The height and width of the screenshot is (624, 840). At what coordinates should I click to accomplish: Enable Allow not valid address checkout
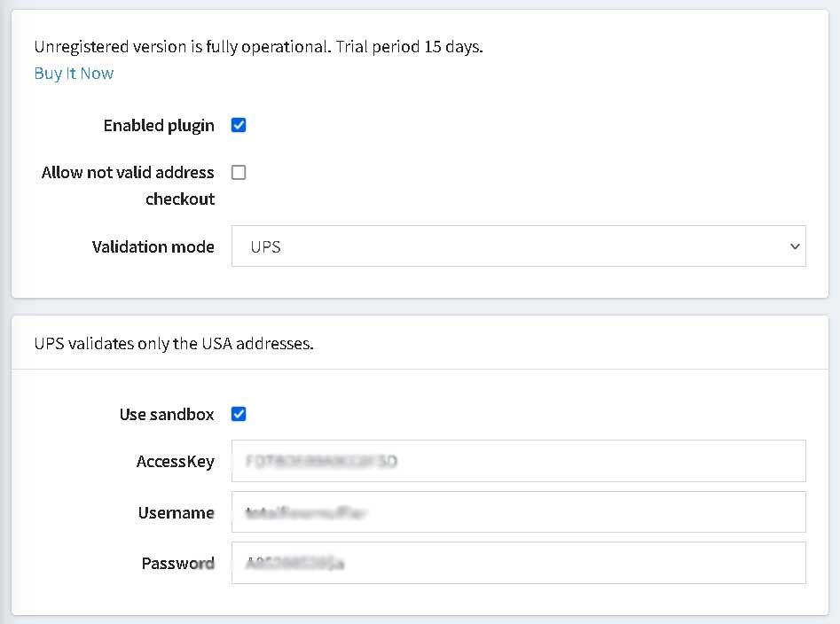coord(239,172)
